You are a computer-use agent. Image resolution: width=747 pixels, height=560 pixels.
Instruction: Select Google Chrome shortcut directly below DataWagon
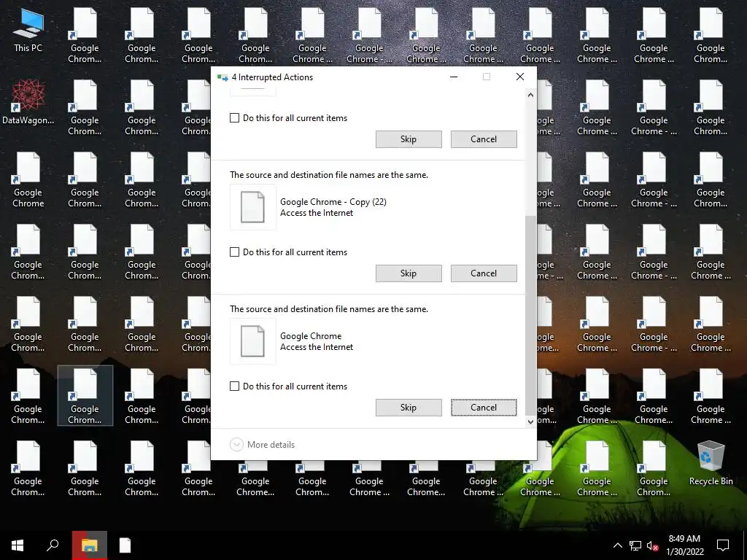pyautogui.click(x=28, y=181)
